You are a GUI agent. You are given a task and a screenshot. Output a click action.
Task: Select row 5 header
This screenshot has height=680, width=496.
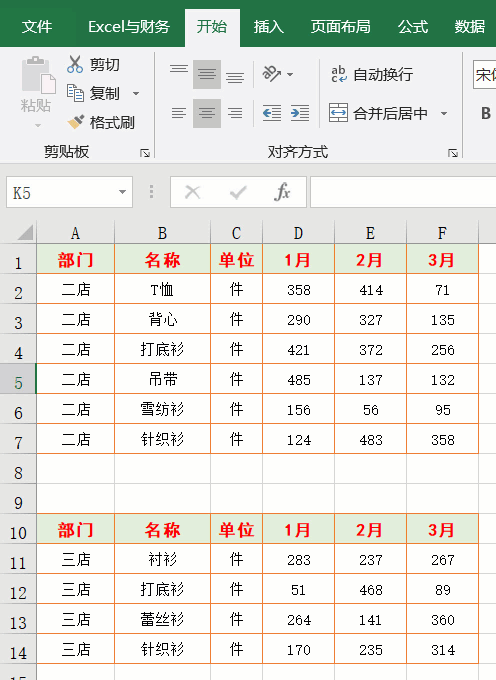click(x=18, y=379)
